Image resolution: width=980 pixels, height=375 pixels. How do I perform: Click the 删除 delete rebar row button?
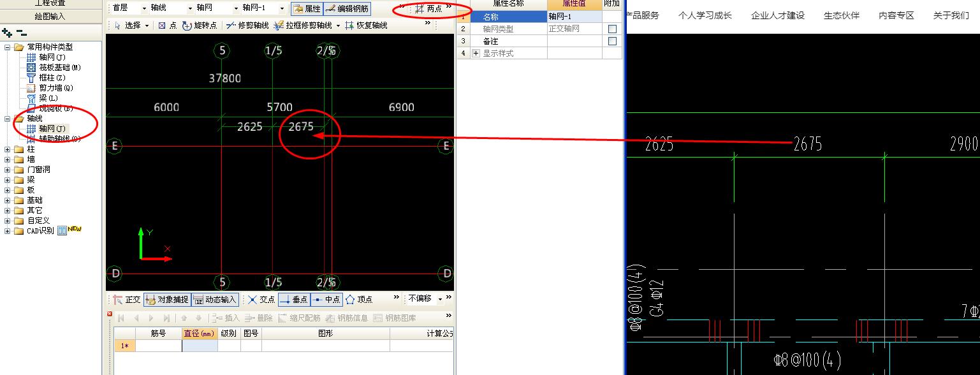258,318
